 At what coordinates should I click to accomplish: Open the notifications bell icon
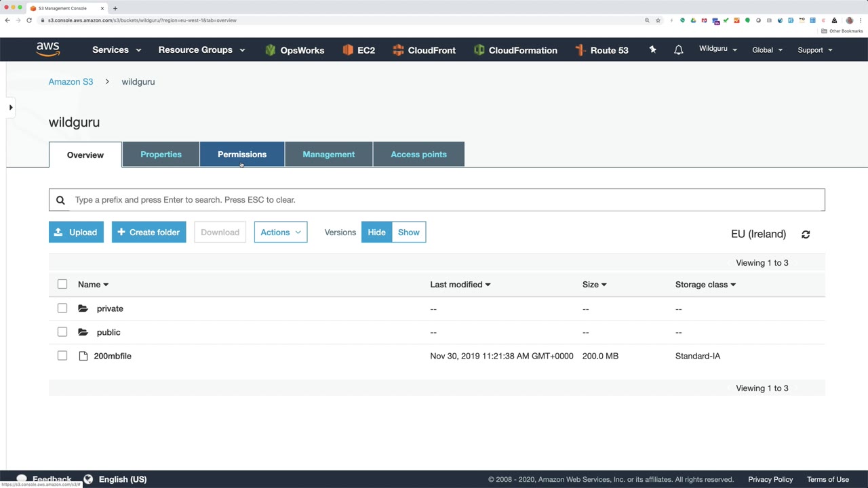click(x=678, y=50)
